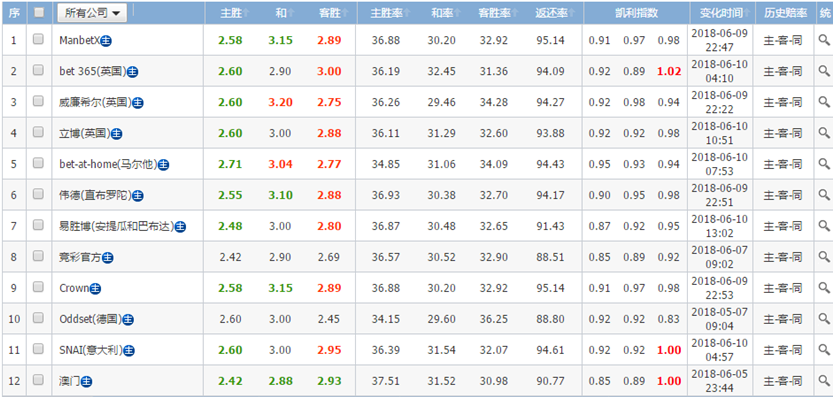This screenshot has width=837, height=397.
Task: Sort by the 主胜 column arrow
Action: click(x=246, y=14)
